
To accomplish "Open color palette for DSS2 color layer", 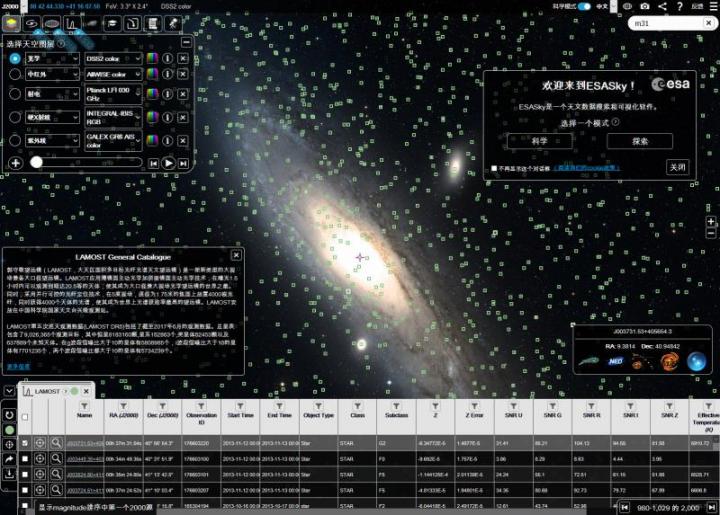I will [152, 58].
